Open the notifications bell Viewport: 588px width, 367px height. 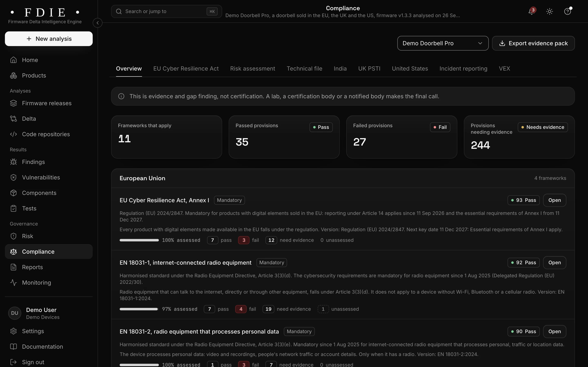pos(532,11)
